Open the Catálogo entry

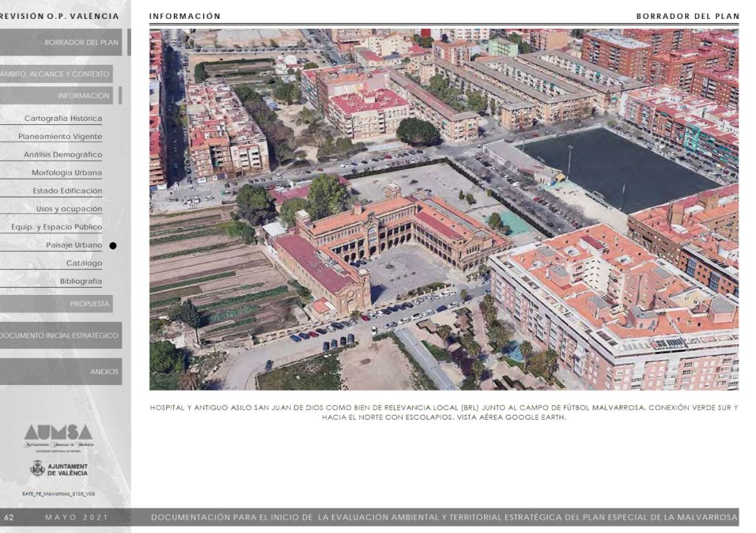click(x=84, y=263)
